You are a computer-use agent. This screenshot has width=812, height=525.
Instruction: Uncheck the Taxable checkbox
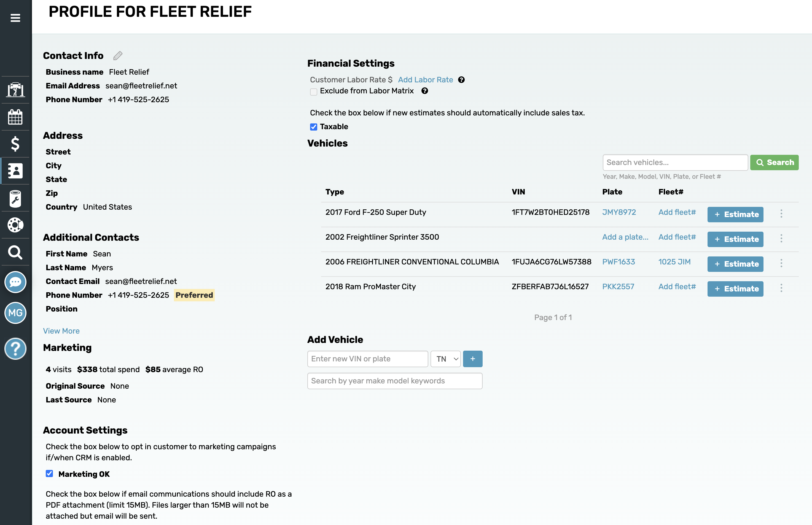pyautogui.click(x=313, y=127)
